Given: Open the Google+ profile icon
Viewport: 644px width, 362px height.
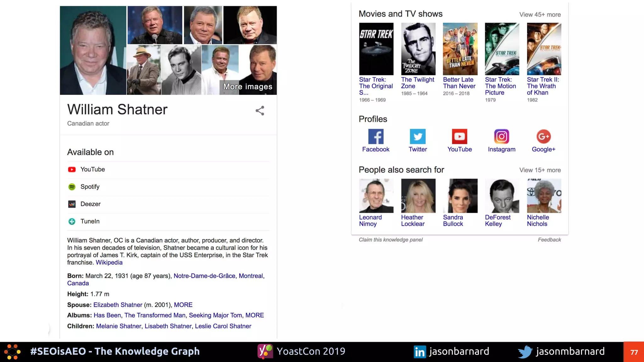Looking at the screenshot, I should (543, 137).
